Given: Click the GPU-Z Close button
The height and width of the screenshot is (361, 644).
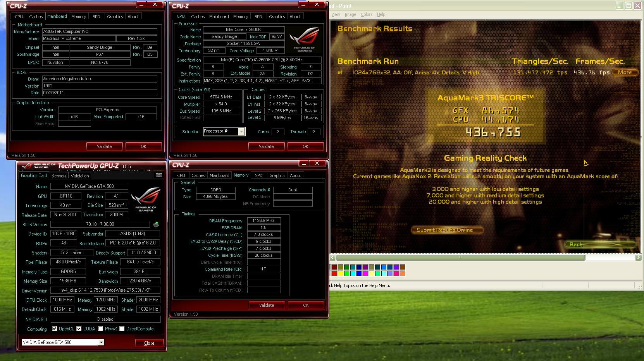Looking at the screenshot, I should click(x=149, y=343).
